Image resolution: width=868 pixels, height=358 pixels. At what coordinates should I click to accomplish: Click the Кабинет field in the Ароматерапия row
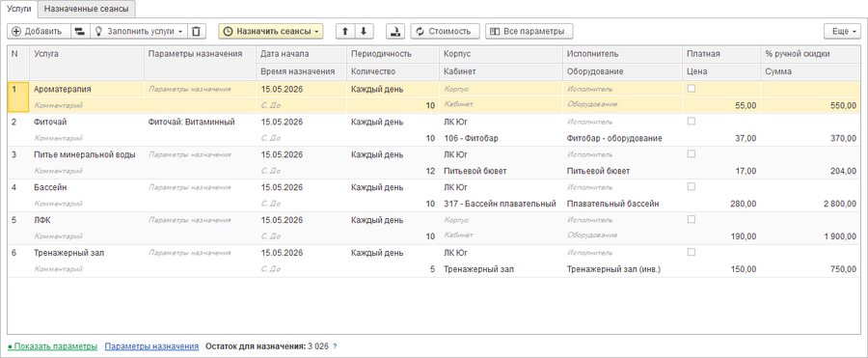pos(501,104)
